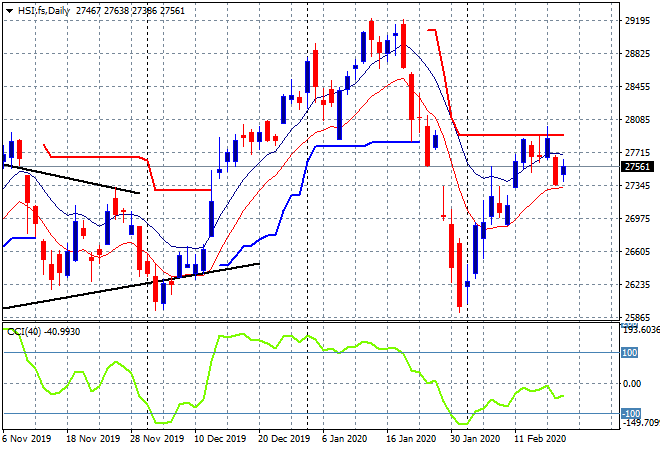Click the 26235 price axis label

point(637,285)
